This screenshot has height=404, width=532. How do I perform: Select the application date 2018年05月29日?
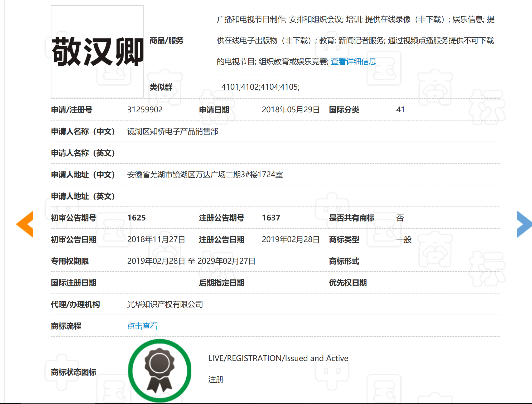(291, 109)
